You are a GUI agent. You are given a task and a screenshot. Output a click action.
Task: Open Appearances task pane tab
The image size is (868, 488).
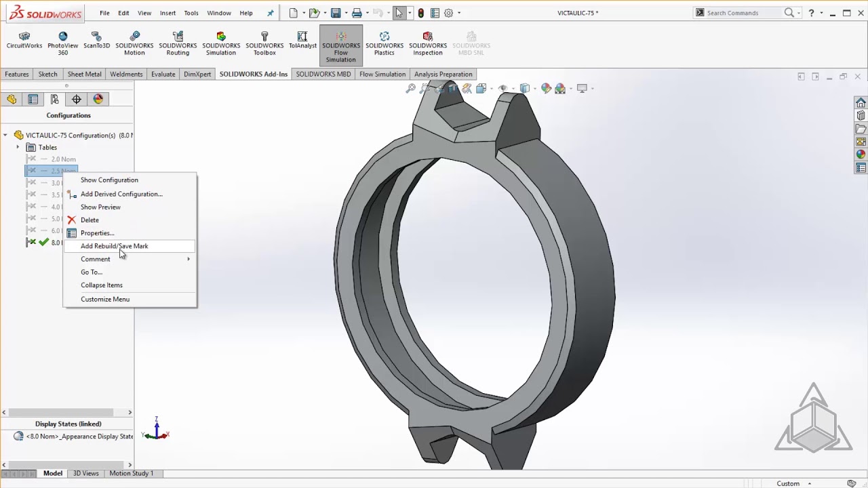(861, 155)
